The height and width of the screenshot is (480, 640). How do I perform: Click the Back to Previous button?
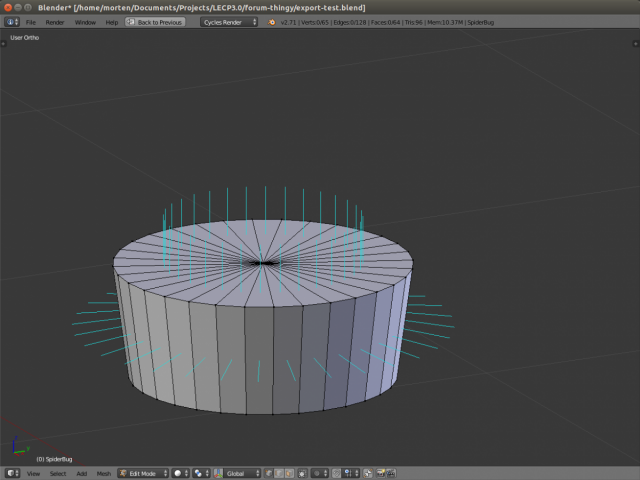tap(156, 21)
